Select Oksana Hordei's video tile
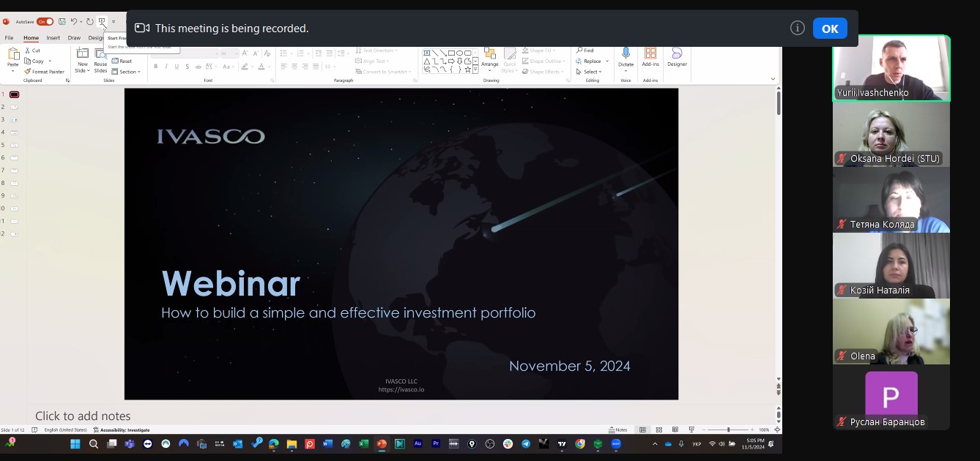 click(x=891, y=134)
